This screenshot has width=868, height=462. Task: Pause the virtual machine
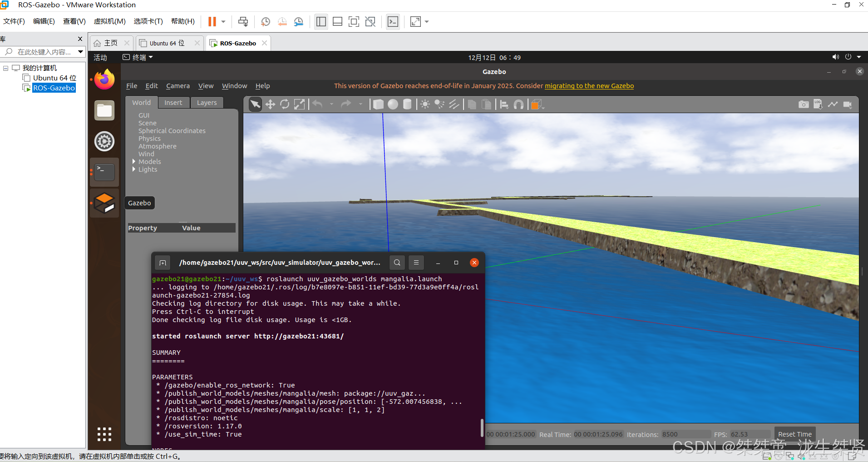click(212, 21)
